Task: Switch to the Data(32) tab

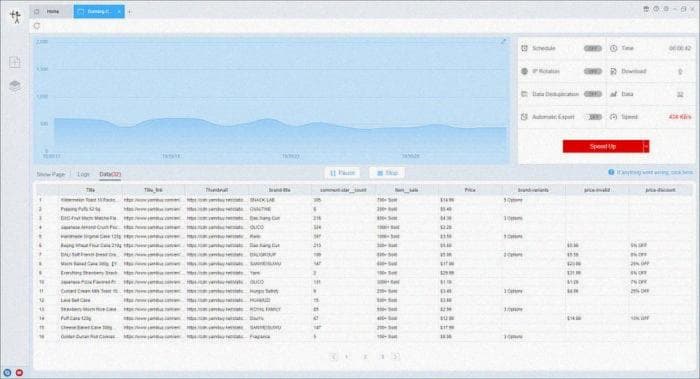Action: [x=110, y=174]
